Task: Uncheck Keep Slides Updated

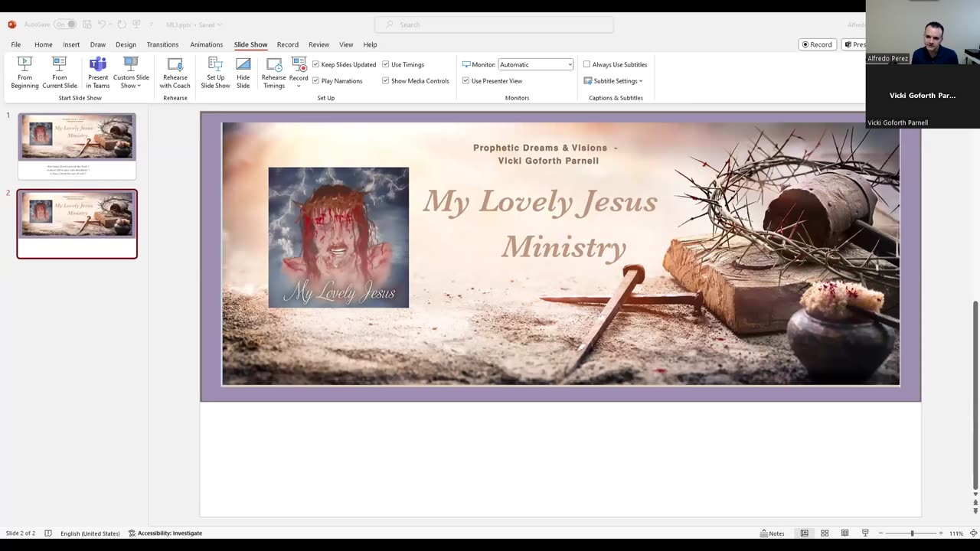Action: tap(315, 65)
